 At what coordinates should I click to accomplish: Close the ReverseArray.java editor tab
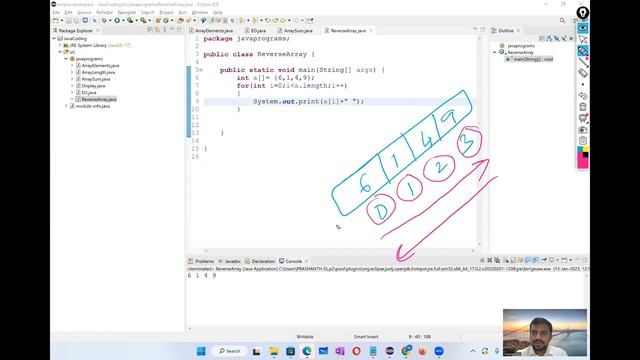[371, 31]
